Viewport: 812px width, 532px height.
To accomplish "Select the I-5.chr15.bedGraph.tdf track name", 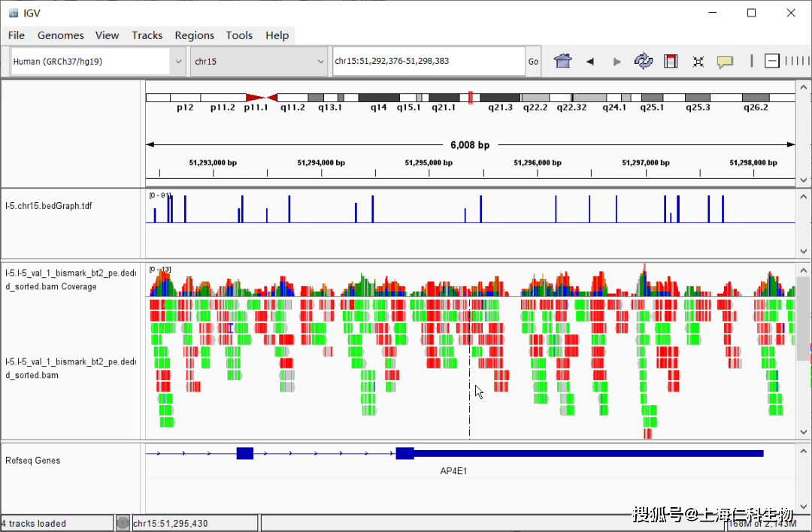I will 49,205.
